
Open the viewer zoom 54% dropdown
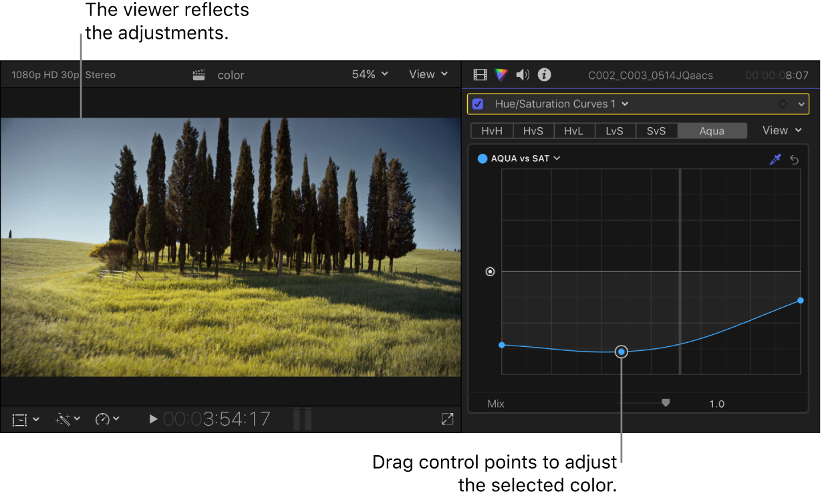click(x=370, y=74)
